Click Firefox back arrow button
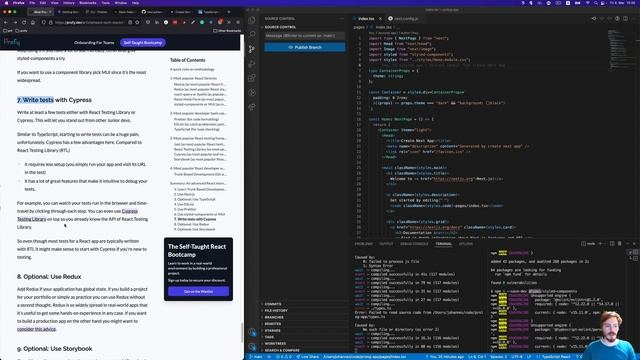The image size is (640, 360). click(x=6, y=22)
